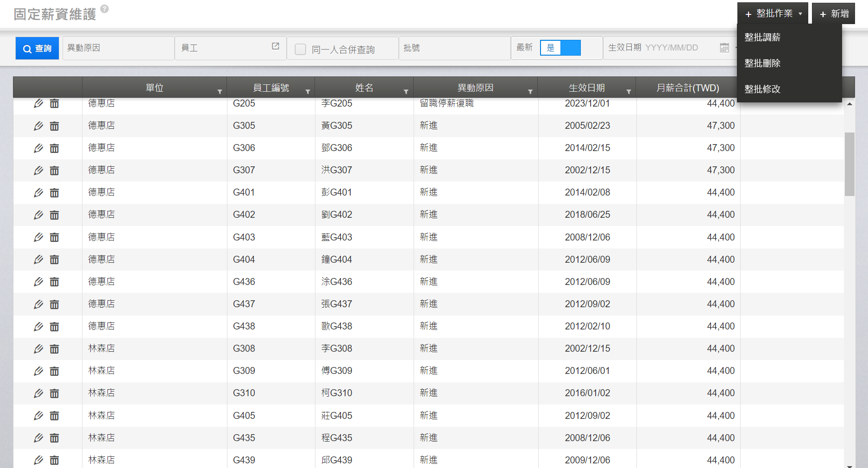Click the vertical scrollbar thumb of the table
The image size is (868, 468).
(x=849, y=164)
